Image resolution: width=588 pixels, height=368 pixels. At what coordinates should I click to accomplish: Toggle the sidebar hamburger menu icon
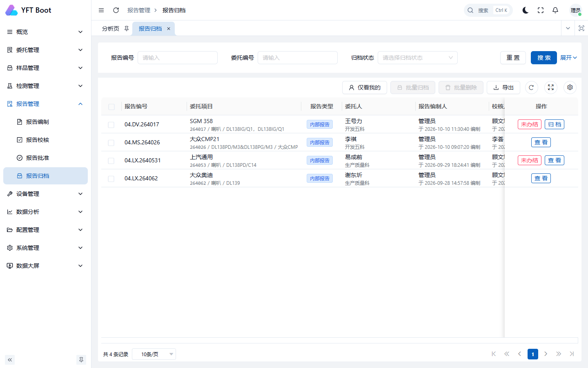[x=101, y=10]
